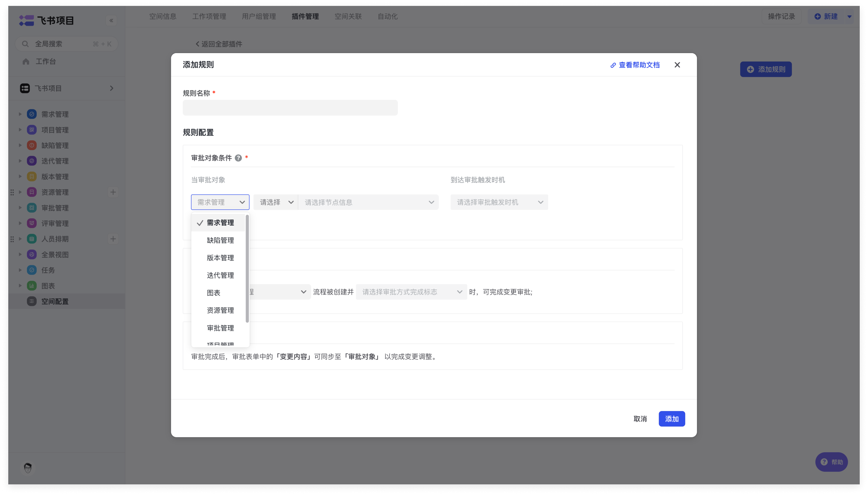Open the 请选择审批触发时机 dropdown
868x495 pixels.
coord(499,202)
